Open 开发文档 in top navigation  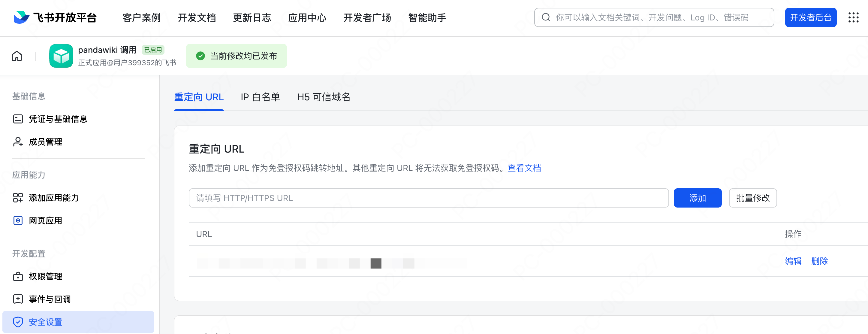tap(197, 17)
